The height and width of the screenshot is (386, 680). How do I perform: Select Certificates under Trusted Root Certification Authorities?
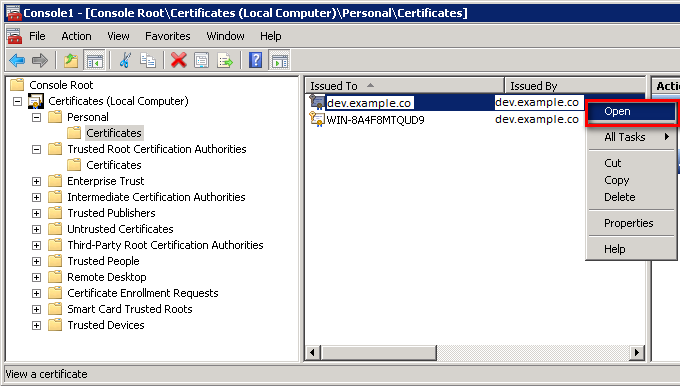[x=114, y=165]
